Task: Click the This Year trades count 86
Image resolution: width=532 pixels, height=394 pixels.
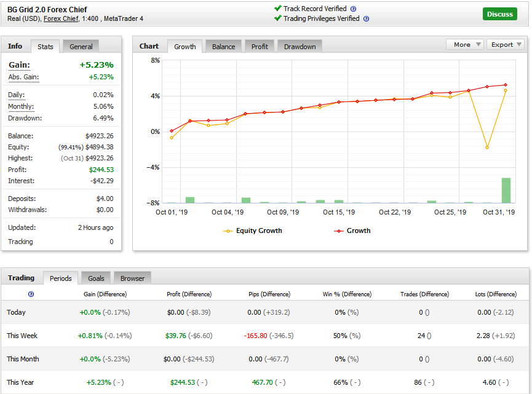Action: (x=418, y=382)
